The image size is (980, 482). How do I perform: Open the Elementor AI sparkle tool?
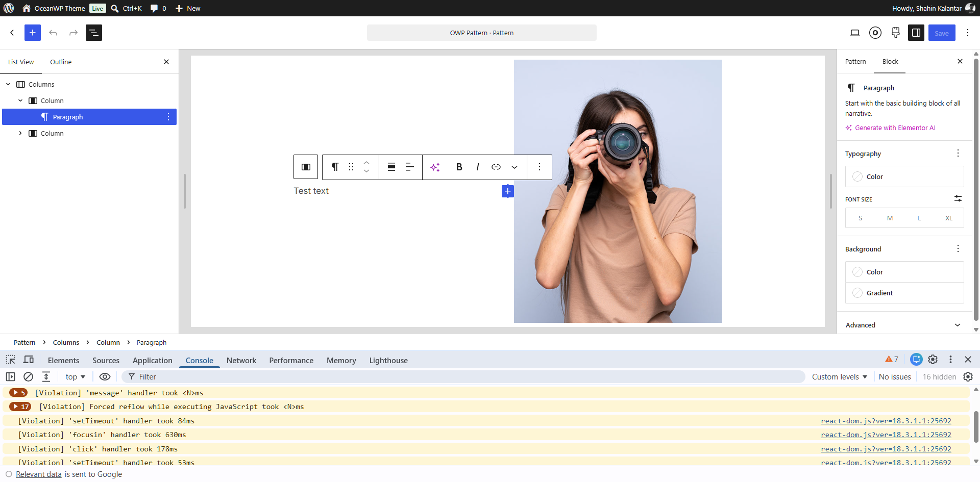point(435,167)
